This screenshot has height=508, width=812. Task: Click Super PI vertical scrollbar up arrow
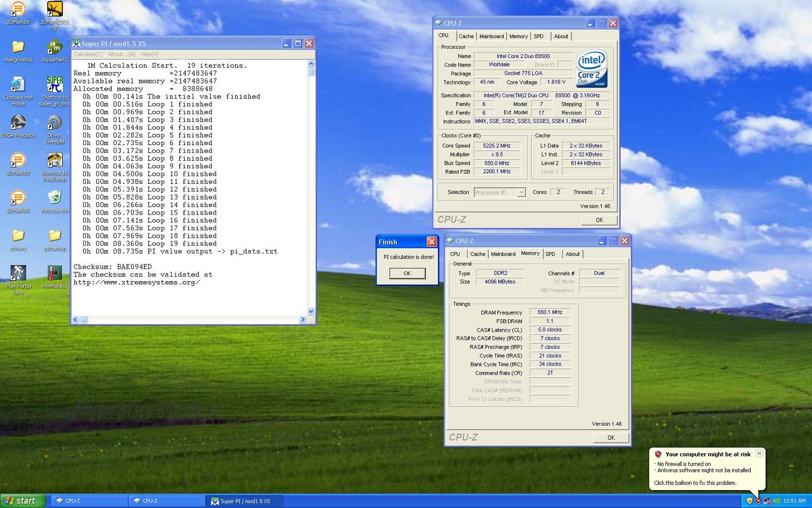311,64
